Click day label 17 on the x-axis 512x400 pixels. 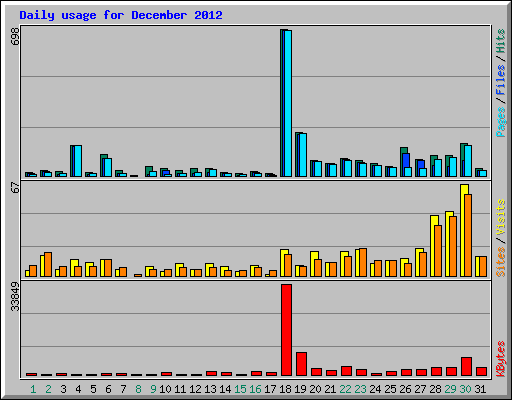tap(270, 389)
